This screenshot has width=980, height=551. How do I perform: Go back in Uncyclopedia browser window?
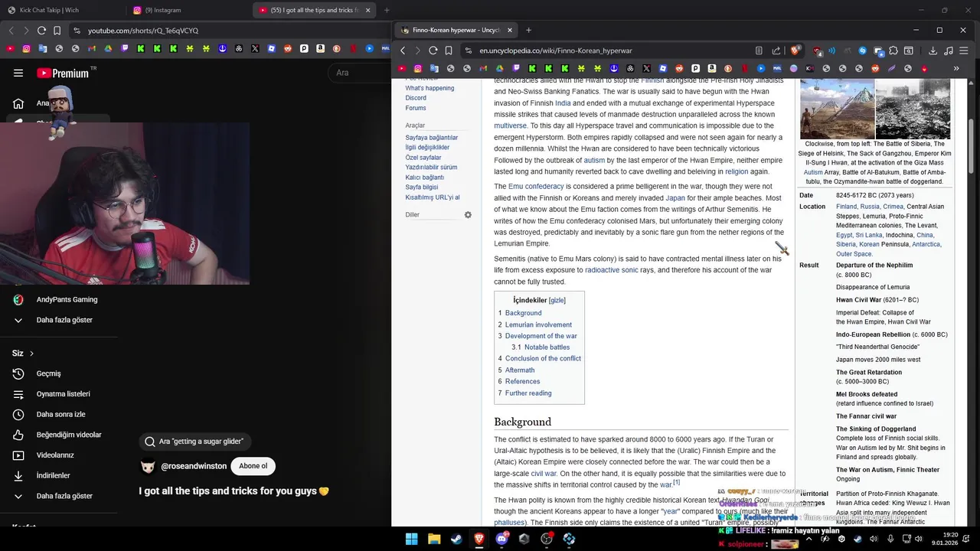[x=403, y=51]
